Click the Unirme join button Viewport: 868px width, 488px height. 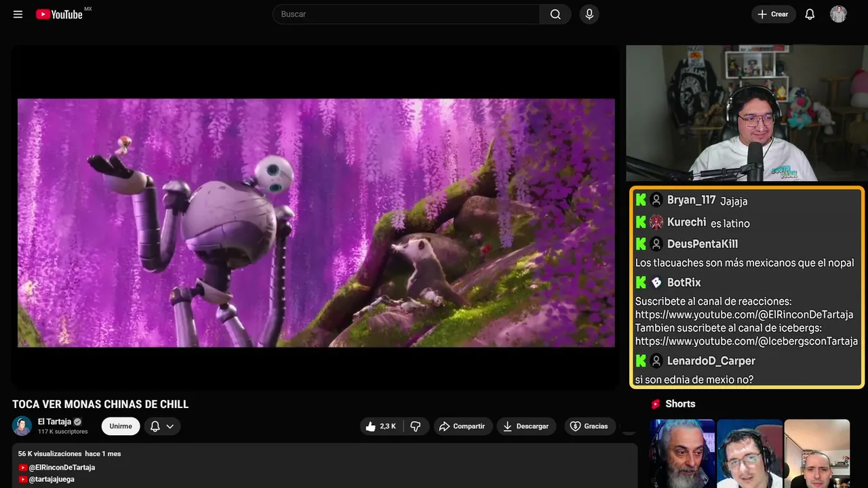121,426
